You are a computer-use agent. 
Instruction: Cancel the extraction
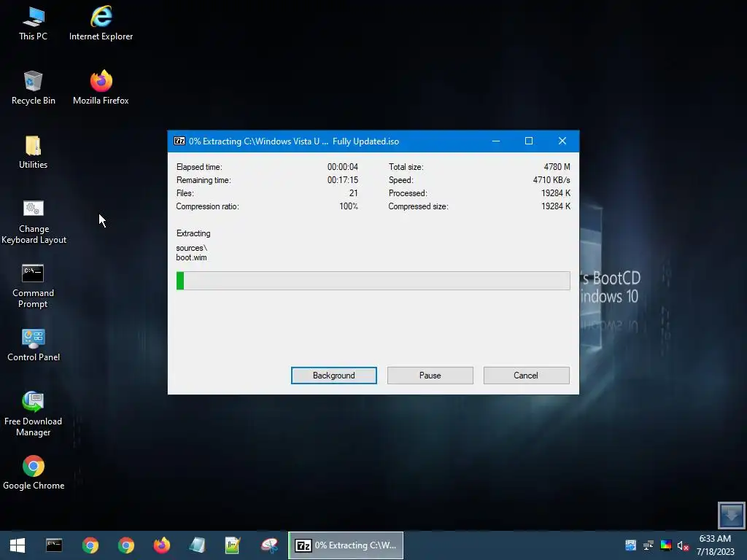527,376
